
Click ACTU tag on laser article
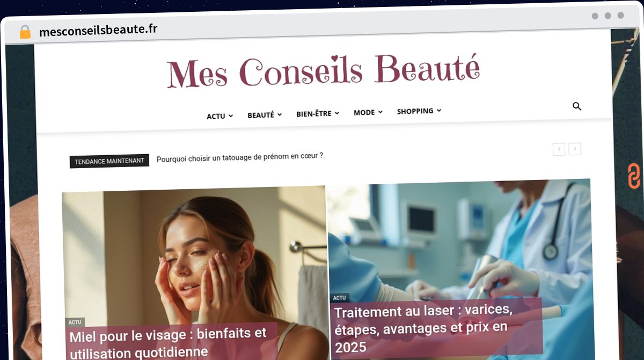pos(339,298)
